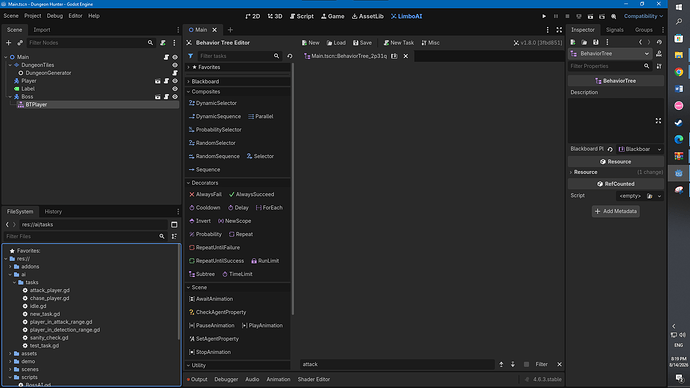Open the task filter funnel settings

191,56
